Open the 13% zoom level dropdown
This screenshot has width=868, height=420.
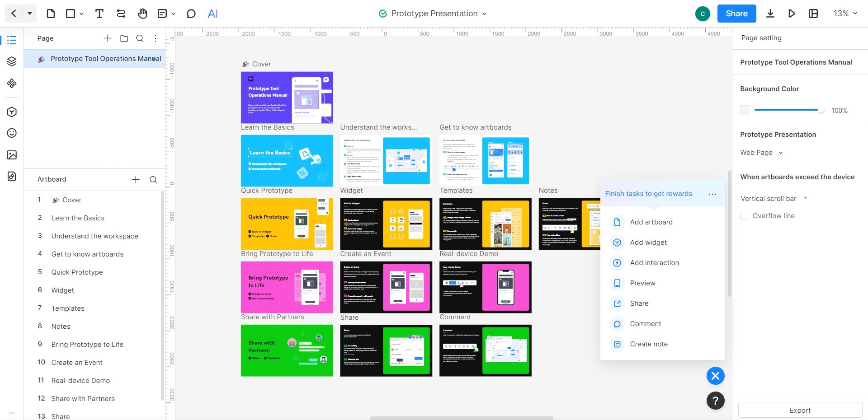845,14
